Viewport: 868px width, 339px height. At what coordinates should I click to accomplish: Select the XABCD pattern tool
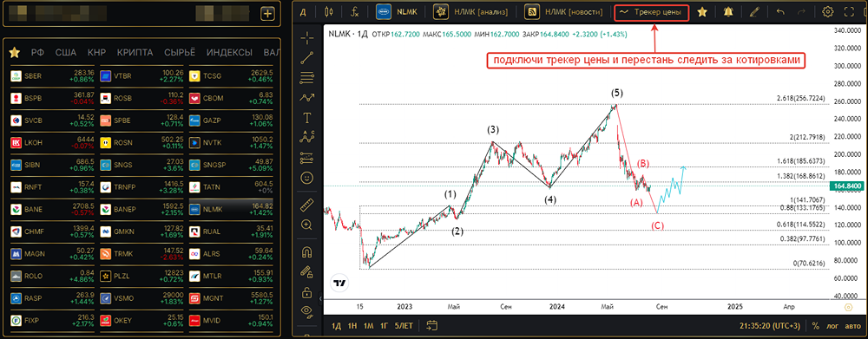pyautogui.click(x=306, y=138)
